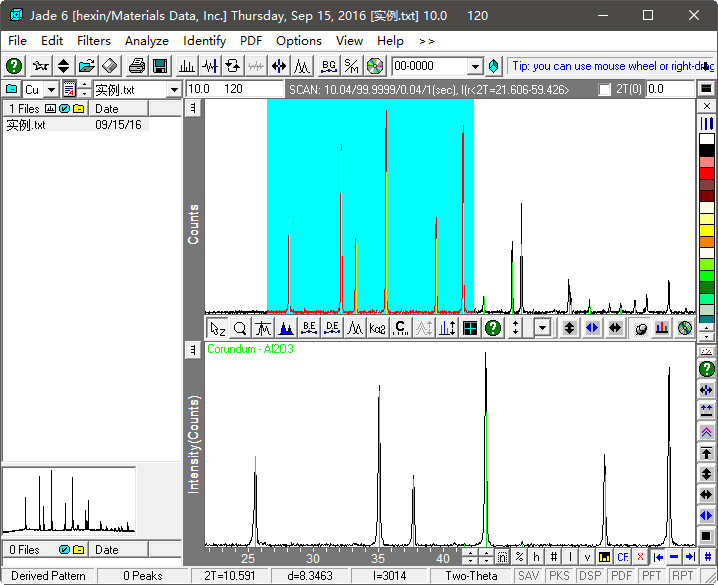Open the Filters menu
718x585 pixels.
[x=94, y=41]
